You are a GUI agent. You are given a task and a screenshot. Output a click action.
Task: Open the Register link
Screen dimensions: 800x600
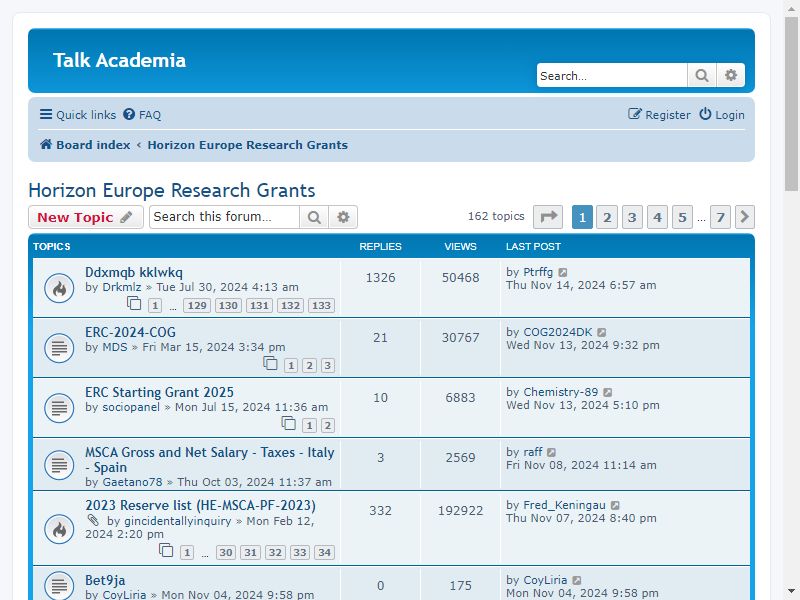[659, 115]
